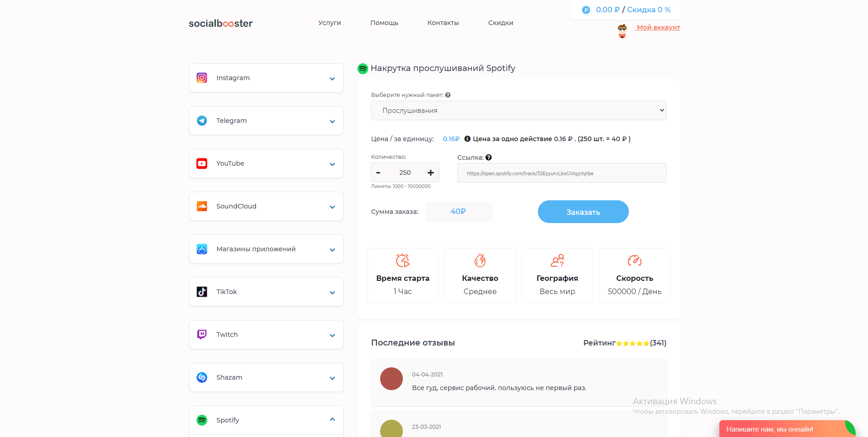Decrease quantity with the minus button
Viewport: 868px width, 437px height.
click(x=378, y=173)
